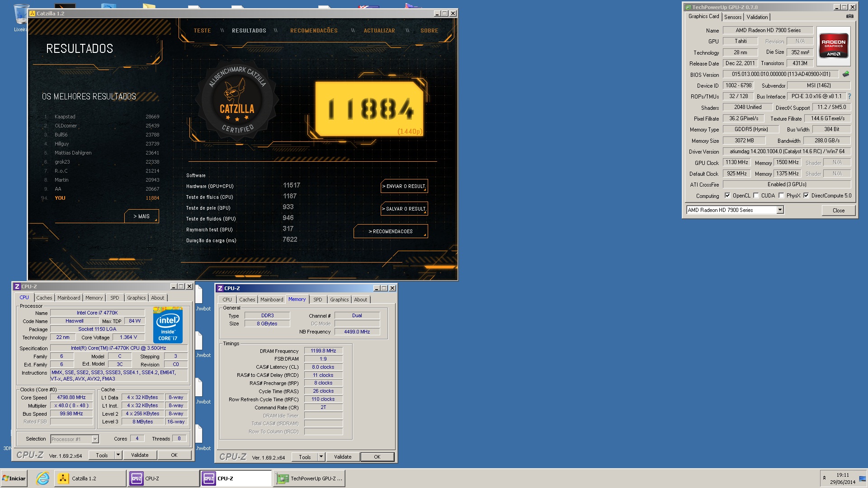Open Caches tab in CPU-Z CPU window

coord(44,298)
